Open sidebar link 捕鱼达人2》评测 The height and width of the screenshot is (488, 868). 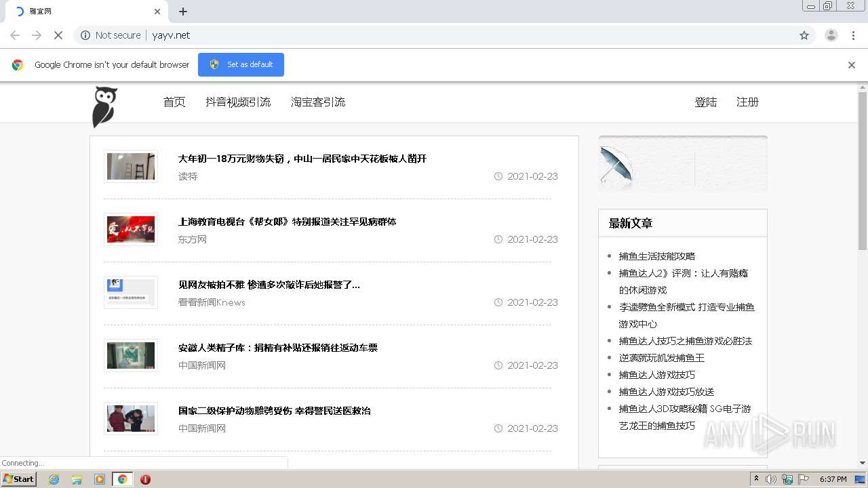tap(684, 281)
